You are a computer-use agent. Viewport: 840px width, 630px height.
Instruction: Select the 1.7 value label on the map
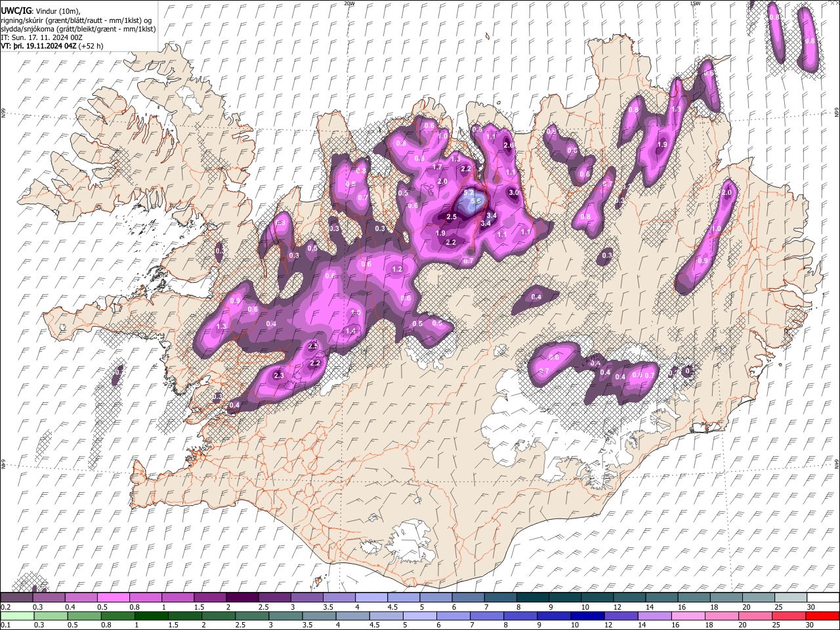coord(438,167)
